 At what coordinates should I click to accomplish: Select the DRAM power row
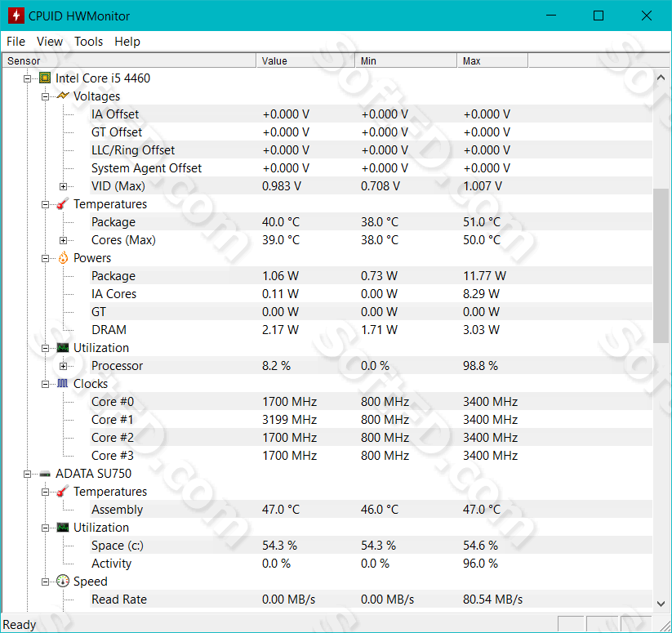point(372,330)
